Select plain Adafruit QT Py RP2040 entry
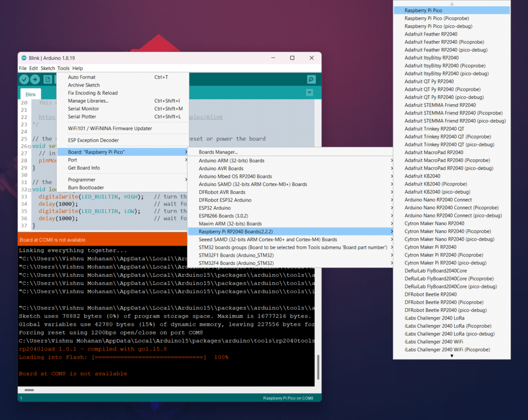Screen dimensions: 528x420 (x=452, y=81)
